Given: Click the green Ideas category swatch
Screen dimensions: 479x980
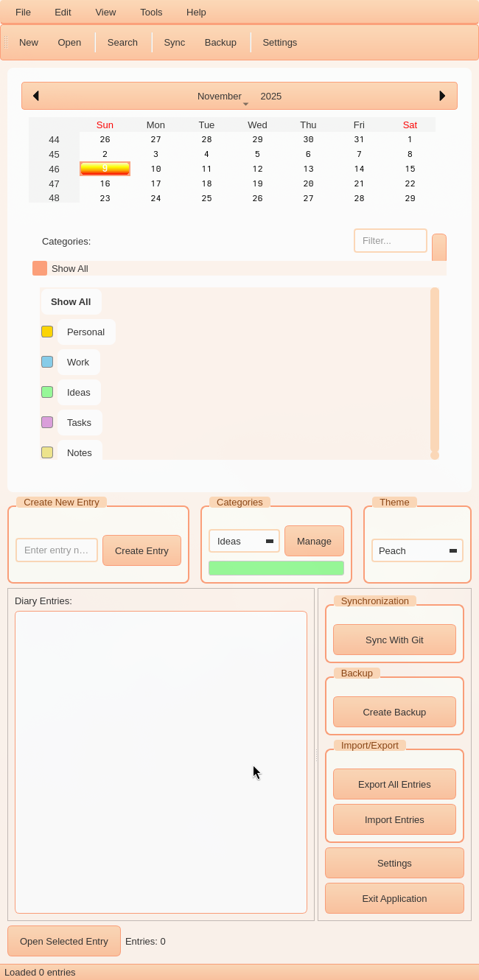Looking at the screenshot, I should (47, 392).
